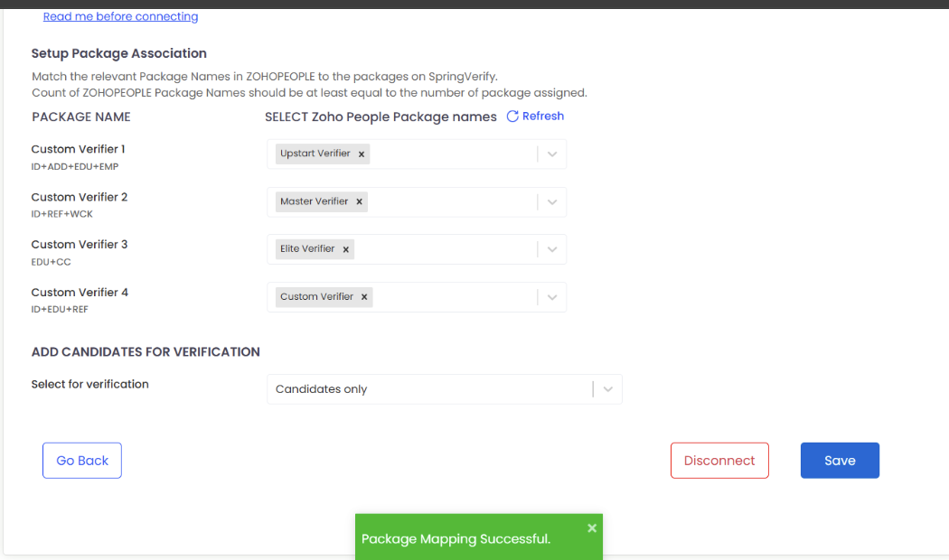Remove the Upstart Verifier tag
The image size is (949, 560).
coord(362,154)
